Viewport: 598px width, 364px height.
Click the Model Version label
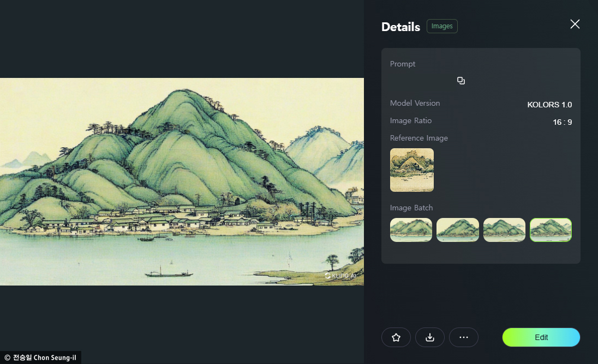[415, 103]
